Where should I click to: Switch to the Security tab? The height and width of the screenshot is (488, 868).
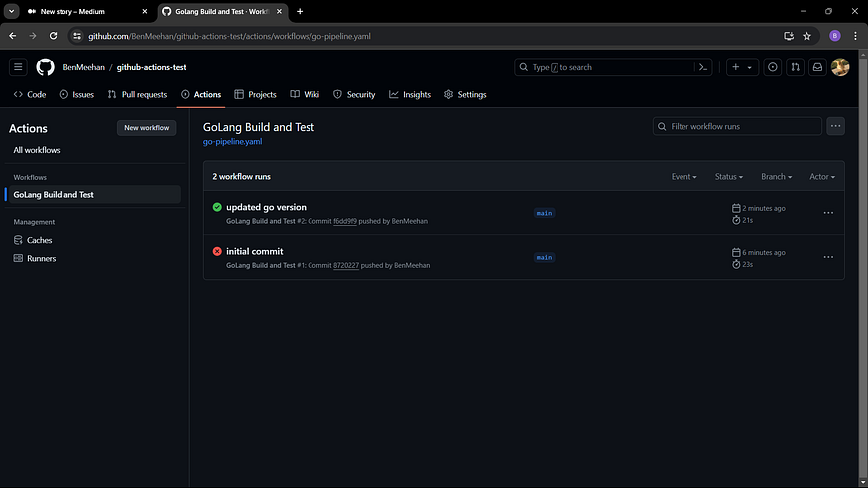pyautogui.click(x=354, y=94)
